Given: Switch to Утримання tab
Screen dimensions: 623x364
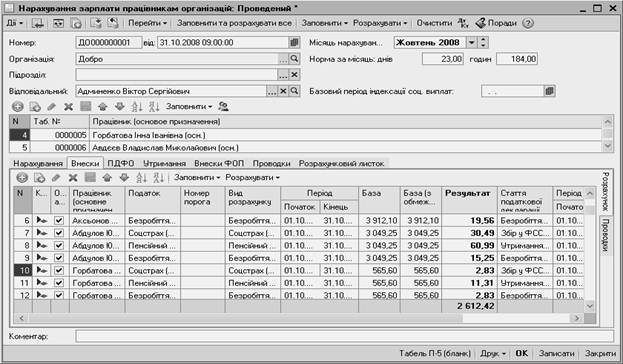Looking at the screenshot, I should (164, 163).
